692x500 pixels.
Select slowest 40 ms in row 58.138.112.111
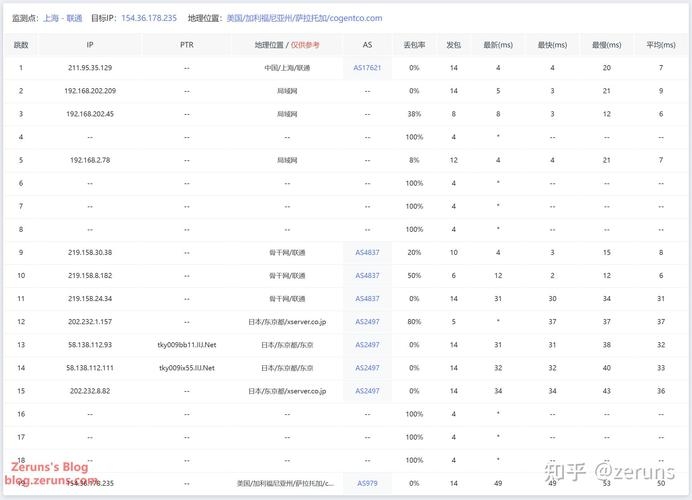pos(606,368)
